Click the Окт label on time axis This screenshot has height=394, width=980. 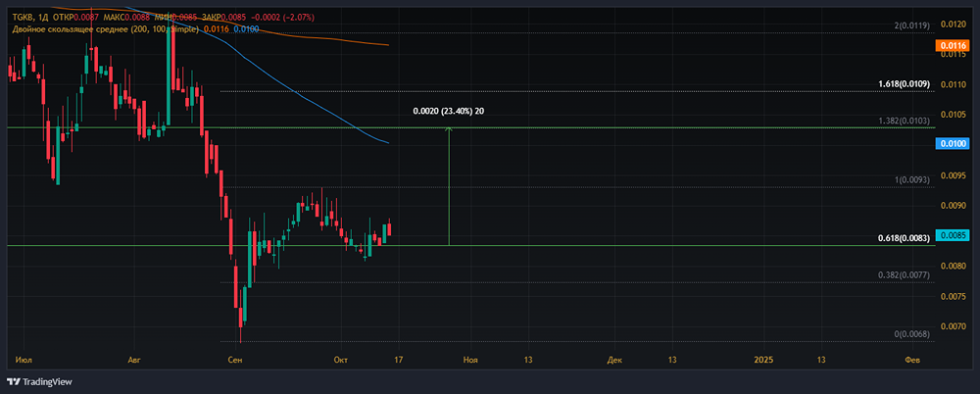pyautogui.click(x=340, y=361)
